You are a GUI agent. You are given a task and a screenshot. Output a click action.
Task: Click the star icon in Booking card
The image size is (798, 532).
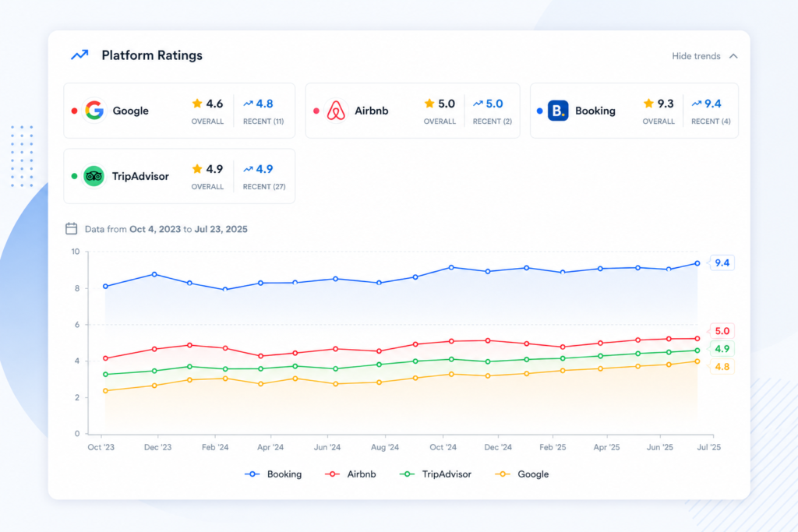pos(648,104)
